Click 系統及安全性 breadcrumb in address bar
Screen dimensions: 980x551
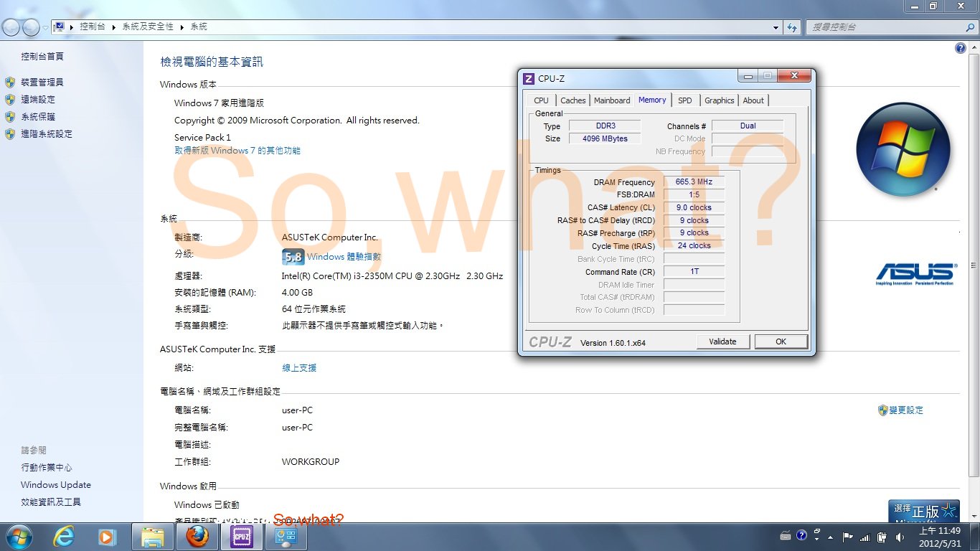[148, 27]
